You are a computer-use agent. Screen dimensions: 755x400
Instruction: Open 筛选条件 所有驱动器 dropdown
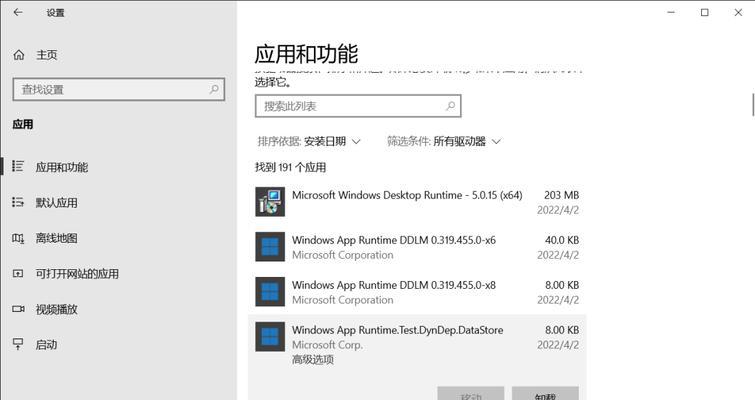[444, 141]
